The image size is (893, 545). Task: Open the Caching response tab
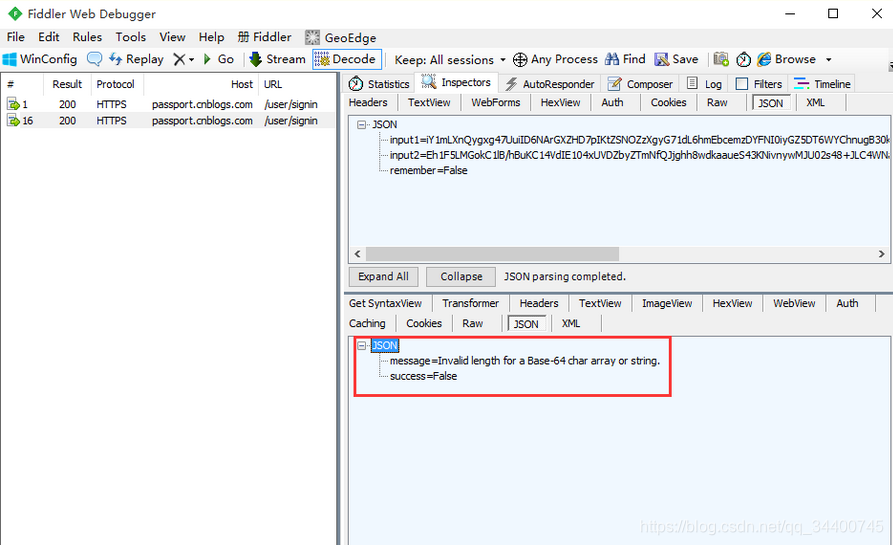coord(367,323)
